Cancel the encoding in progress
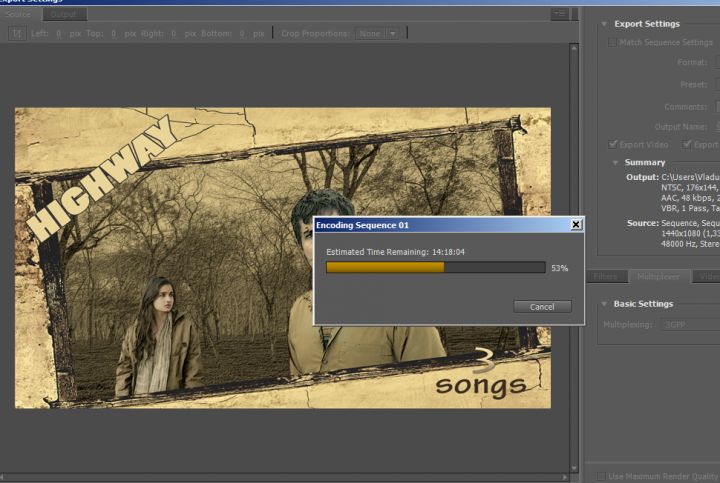 point(542,307)
